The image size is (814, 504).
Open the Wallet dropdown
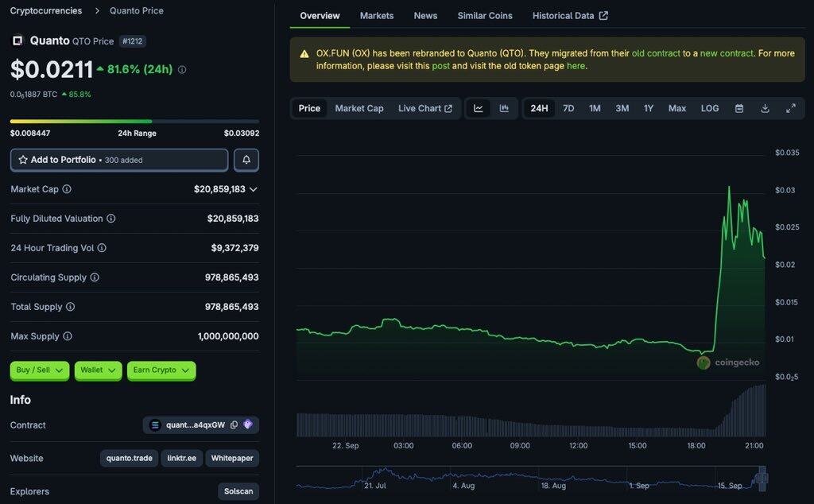click(x=98, y=370)
